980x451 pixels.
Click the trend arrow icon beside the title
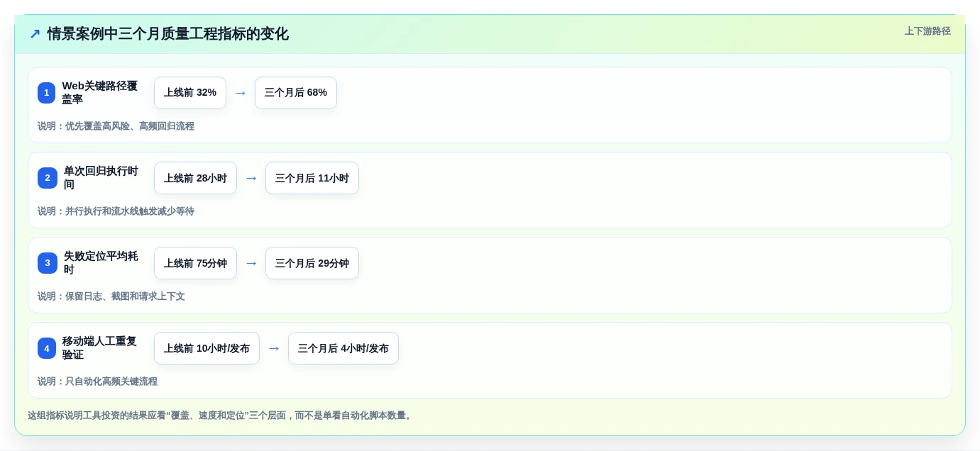pos(34,34)
